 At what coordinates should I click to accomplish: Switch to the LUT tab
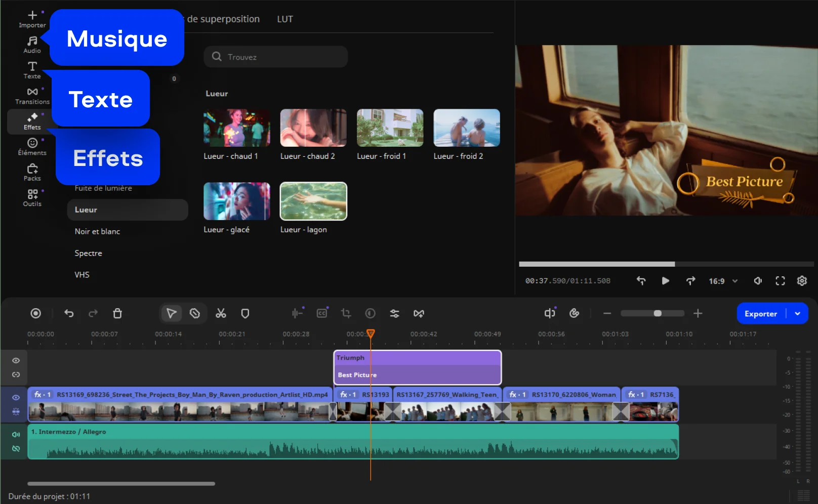[x=285, y=19]
